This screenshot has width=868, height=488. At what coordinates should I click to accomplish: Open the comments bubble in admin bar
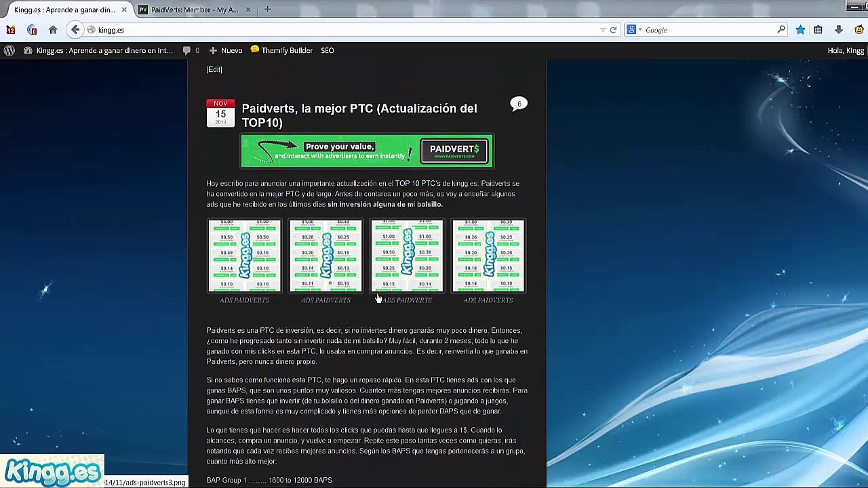point(191,50)
